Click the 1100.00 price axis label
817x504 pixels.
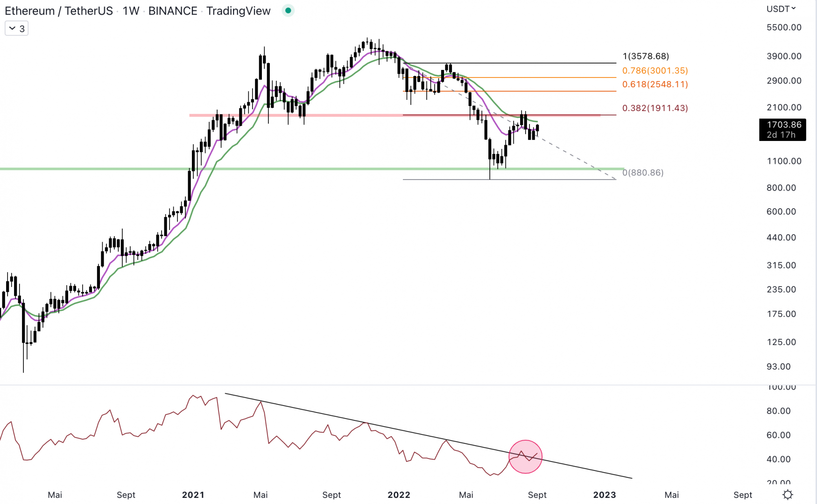[x=784, y=161]
